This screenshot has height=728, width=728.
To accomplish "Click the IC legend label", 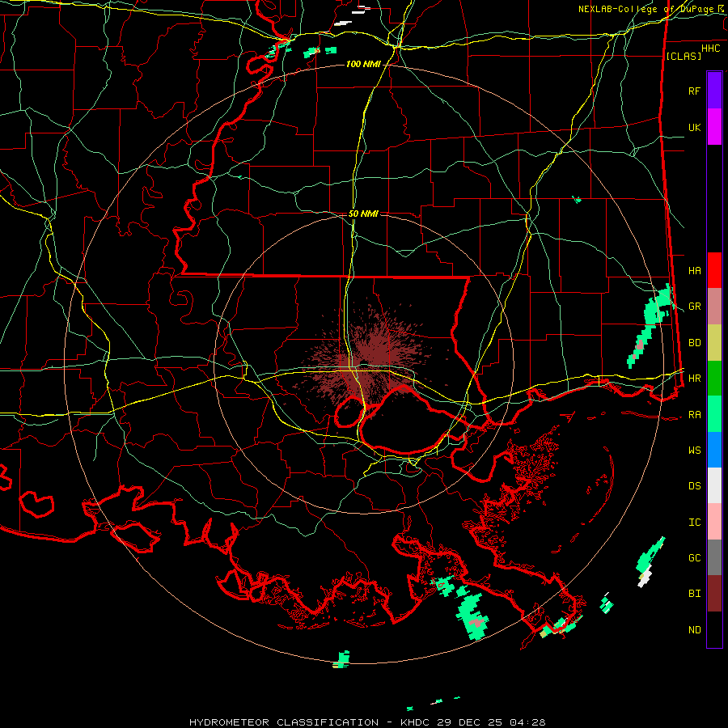I will tap(694, 523).
